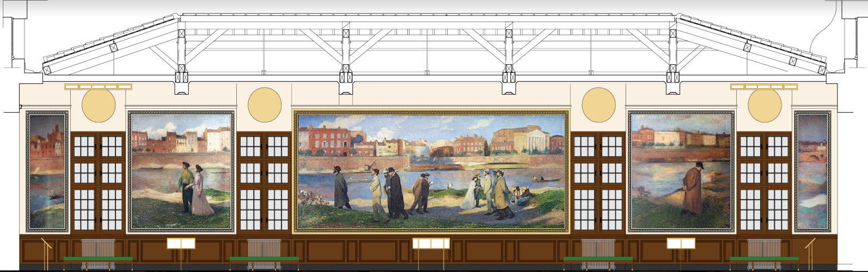This screenshot has height=272, width=868.
Task: Click the white placard below the central painting
Action: tap(431, 243)
